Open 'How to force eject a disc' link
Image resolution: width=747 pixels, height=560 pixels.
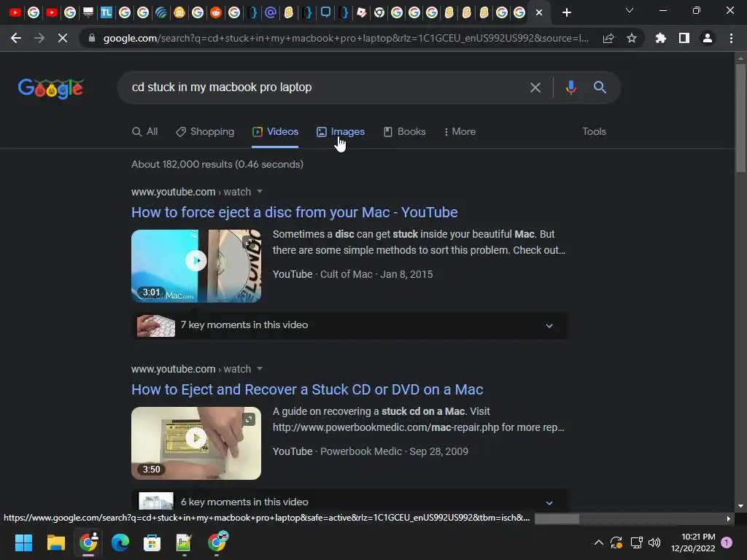click(295, 212)
